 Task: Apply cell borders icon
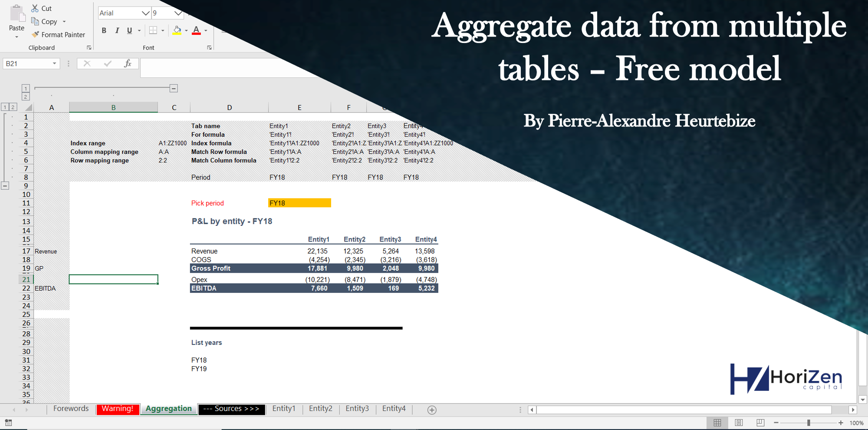tap(153, 30)
